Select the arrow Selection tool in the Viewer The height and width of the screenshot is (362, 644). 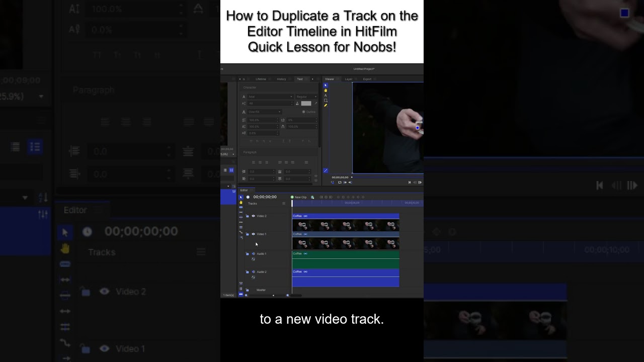click(326, 85)
